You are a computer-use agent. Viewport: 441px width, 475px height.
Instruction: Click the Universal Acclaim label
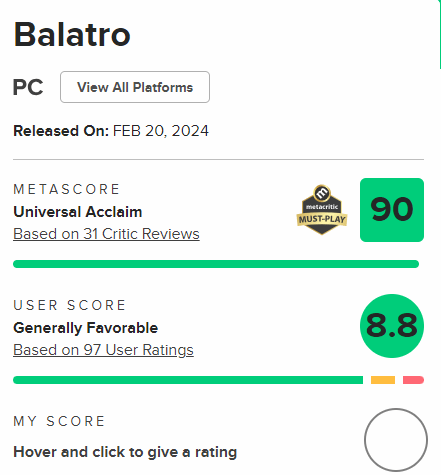click(78, 212)
